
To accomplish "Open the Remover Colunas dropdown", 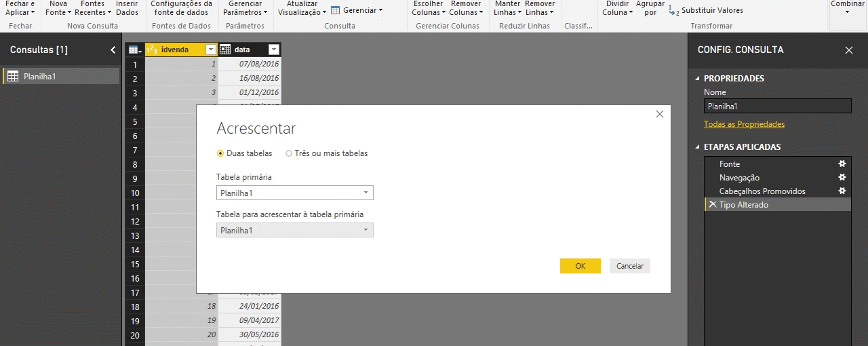I will 466,8.
